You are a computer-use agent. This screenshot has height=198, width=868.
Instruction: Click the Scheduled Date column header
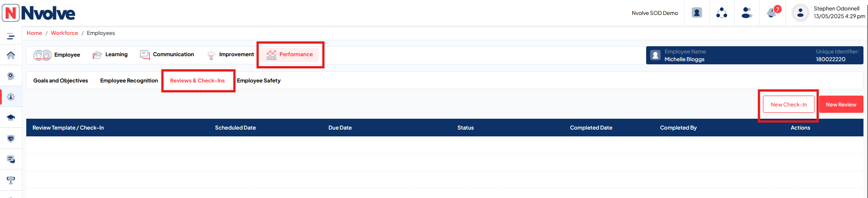point(235,128)
